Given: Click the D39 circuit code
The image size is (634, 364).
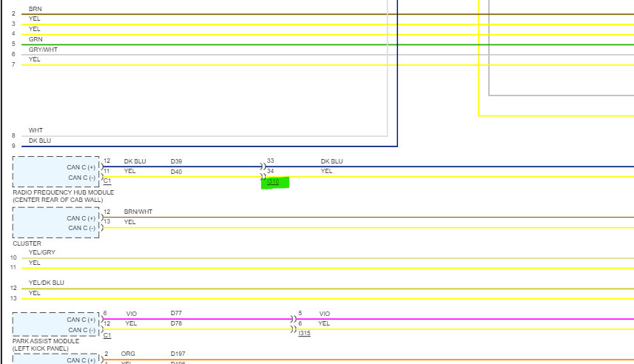Looking at the screenshot, I should pyautogui.click(x=176, y=161).
